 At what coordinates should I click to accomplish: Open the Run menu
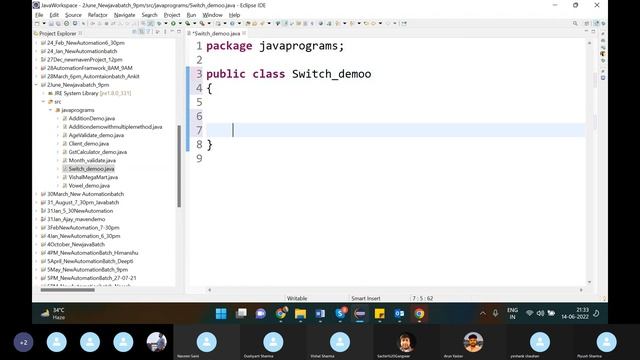[191, 15]
